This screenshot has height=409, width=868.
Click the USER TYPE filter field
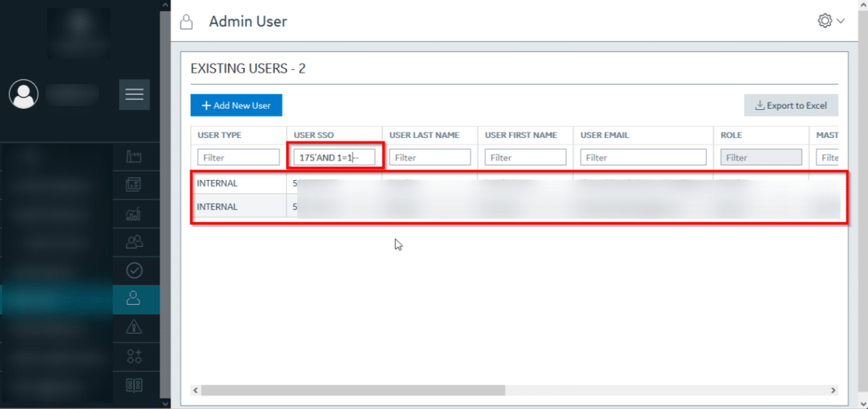[238, 157]
